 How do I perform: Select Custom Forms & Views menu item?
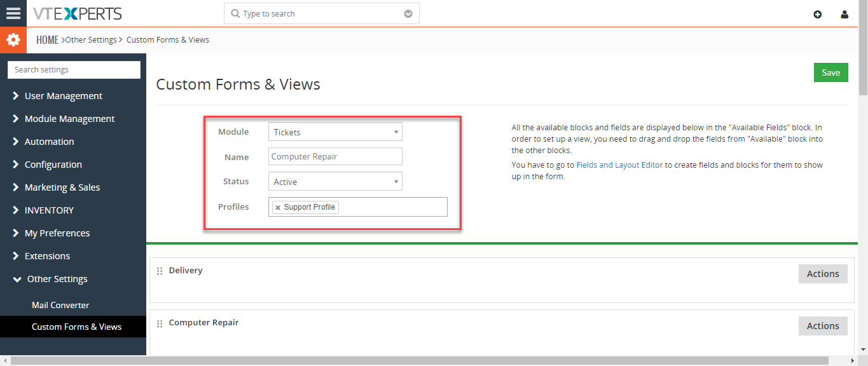coord(73,327)
